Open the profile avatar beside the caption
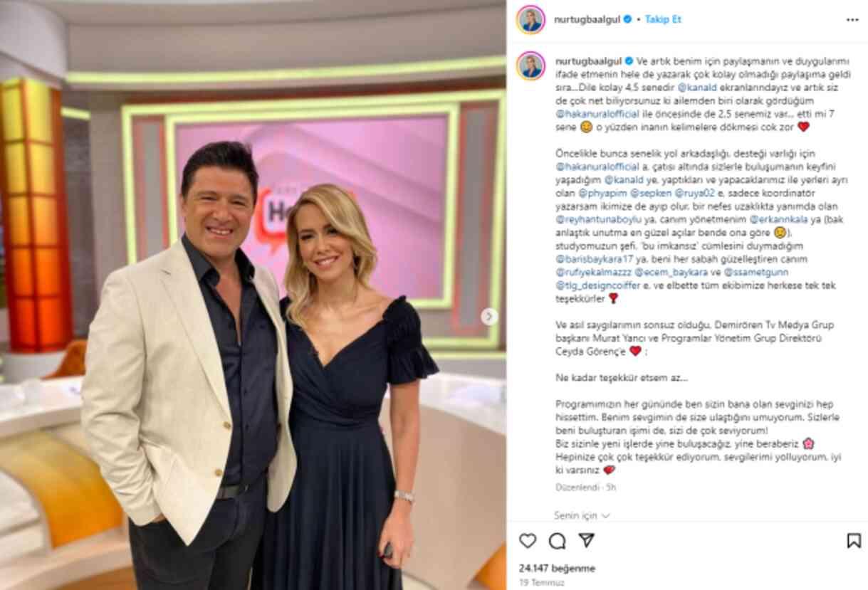 pos(531,65)
